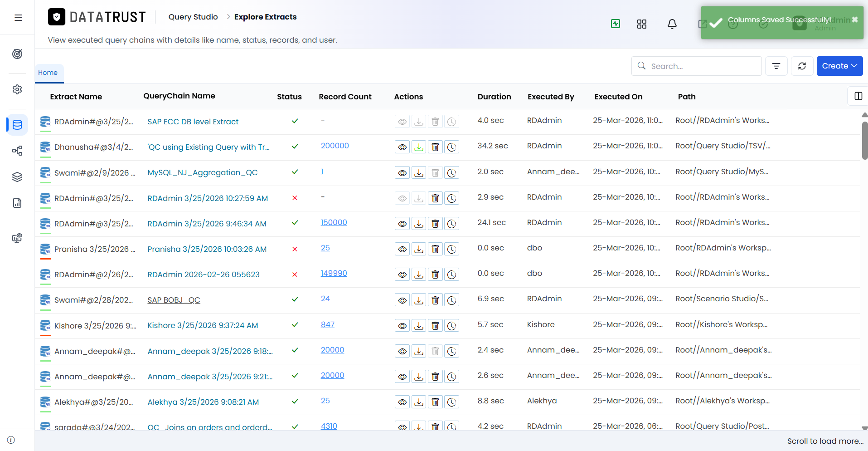Expand the Create dropdown button
This screenshot has width=868, height=451.
[x=839, y=66]
